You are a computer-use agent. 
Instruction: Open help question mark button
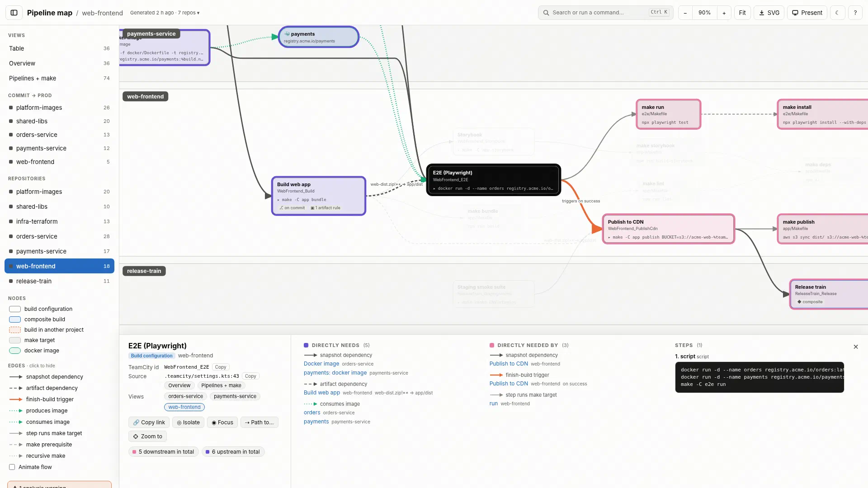(x=855, y=13)
